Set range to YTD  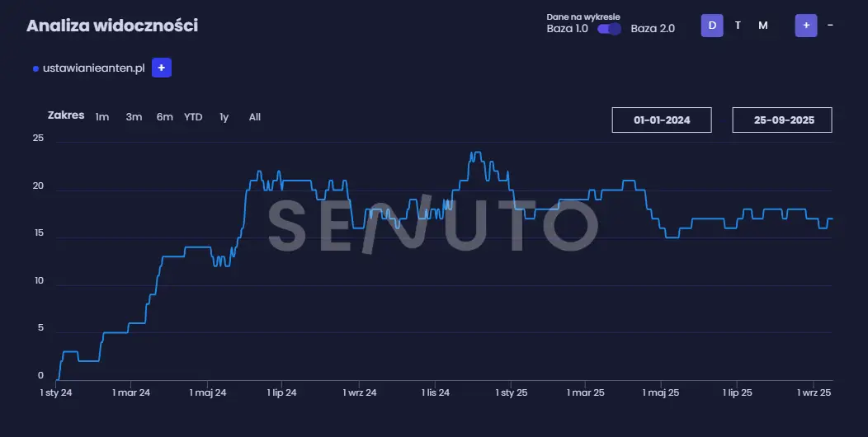click(x=193, y=117)
